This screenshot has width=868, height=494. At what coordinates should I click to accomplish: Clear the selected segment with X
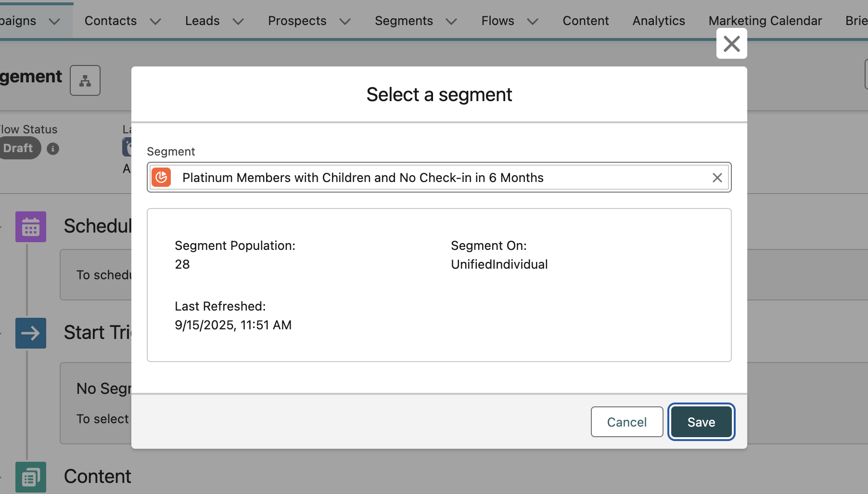[717, 178]
